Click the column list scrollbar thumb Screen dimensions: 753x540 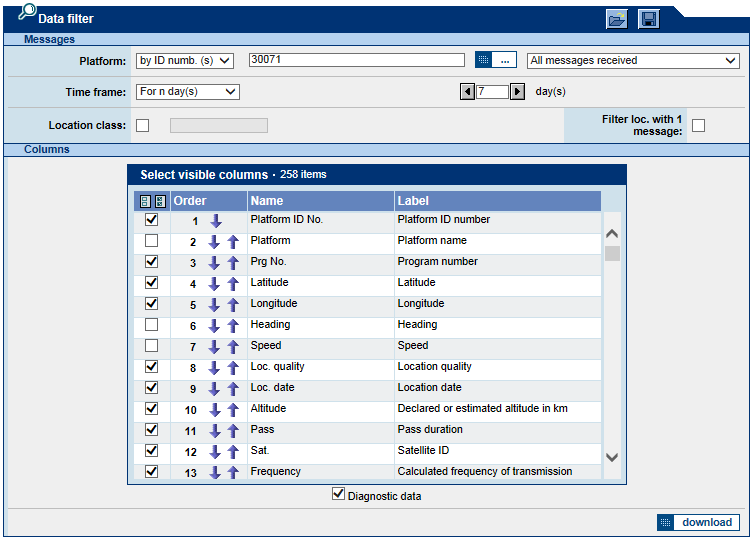point(612,253)
